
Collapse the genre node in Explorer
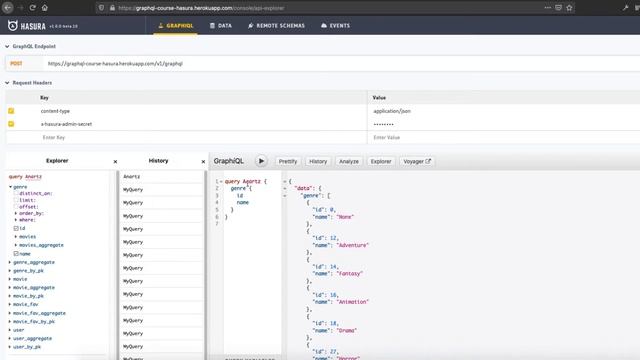(x=10, y=187)
